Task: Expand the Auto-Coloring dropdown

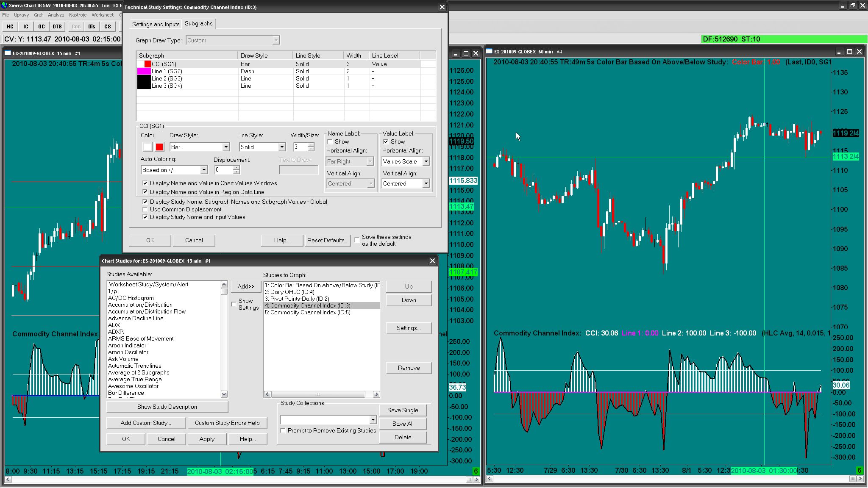Action: [x=203, y=170]
